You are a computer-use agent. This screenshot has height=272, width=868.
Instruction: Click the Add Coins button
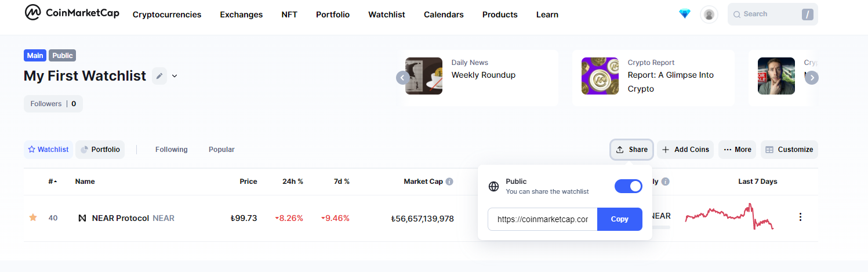click(x=685, y=150)
